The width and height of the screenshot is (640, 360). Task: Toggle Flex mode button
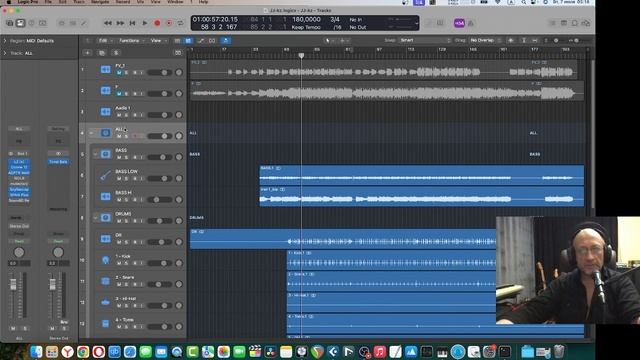click(212, 40)
